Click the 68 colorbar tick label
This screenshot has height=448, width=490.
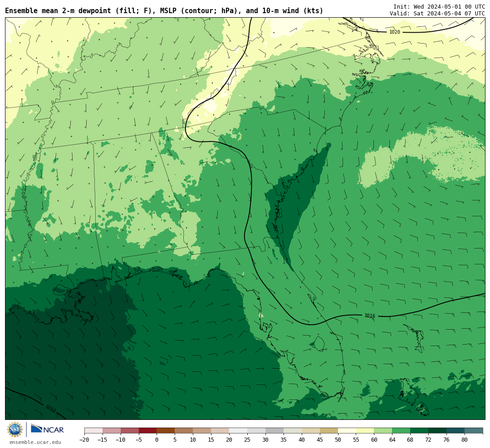click(410, 439)
